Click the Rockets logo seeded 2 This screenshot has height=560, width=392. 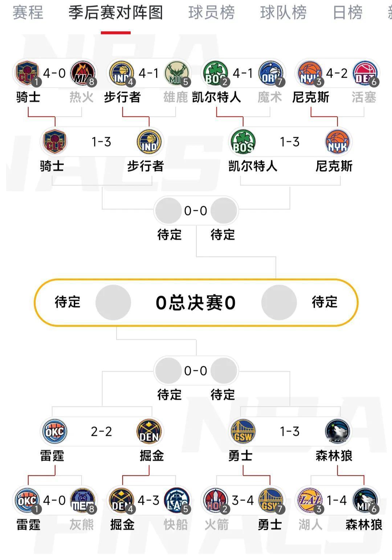tap(216, 500)
